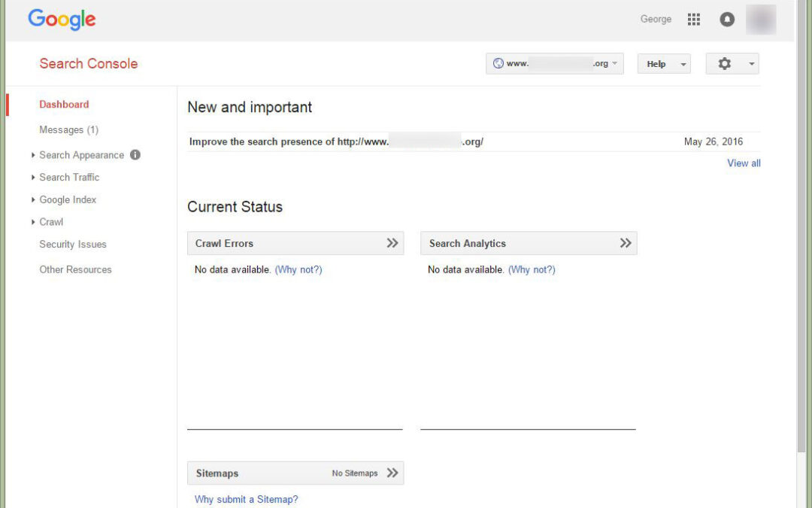812x508 pixels.
Task: Click the Search Appearance info icon
Action: click(135, 154)
